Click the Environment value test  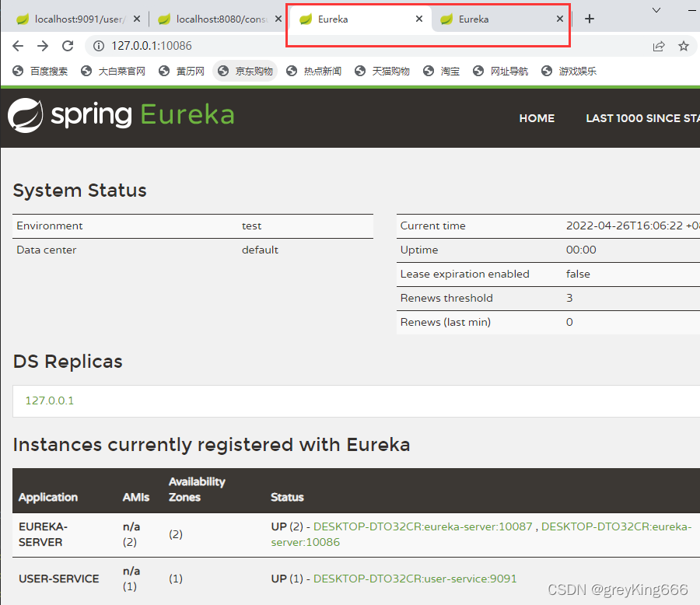pos(251,226)
